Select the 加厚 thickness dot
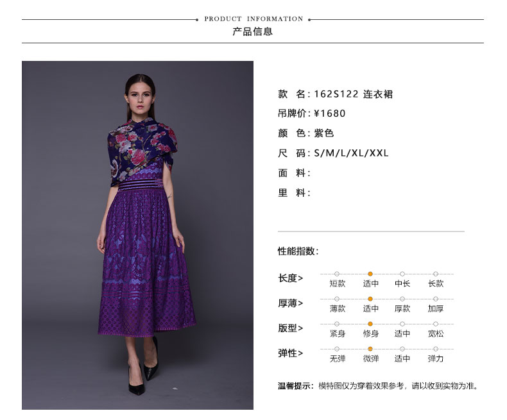 [x=436, y=299]
